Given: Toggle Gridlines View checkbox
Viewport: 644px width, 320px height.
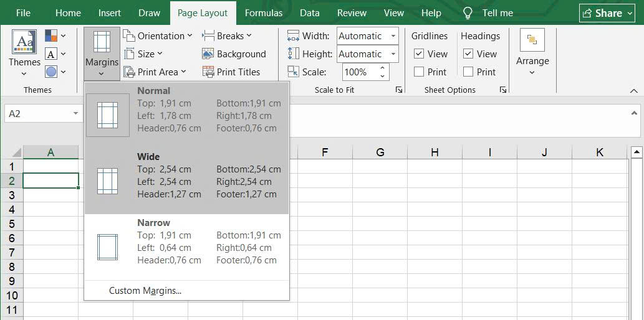Looking at the screenshot, I should 418,54.
